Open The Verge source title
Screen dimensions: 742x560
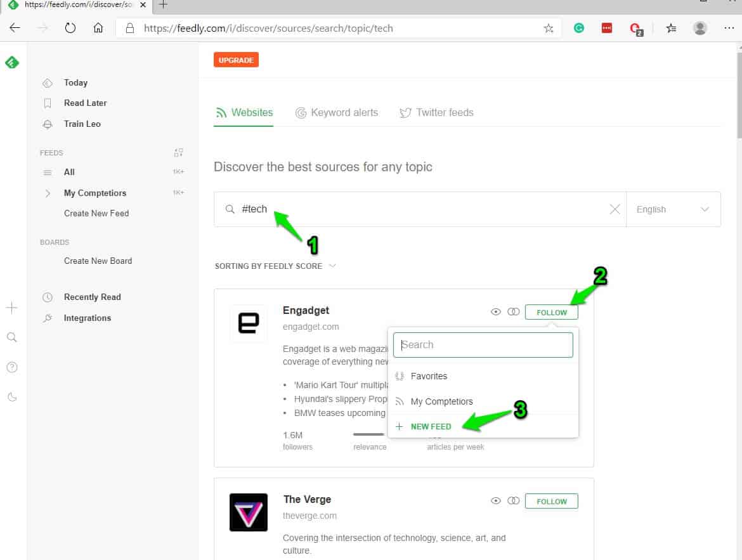[307, 499]
